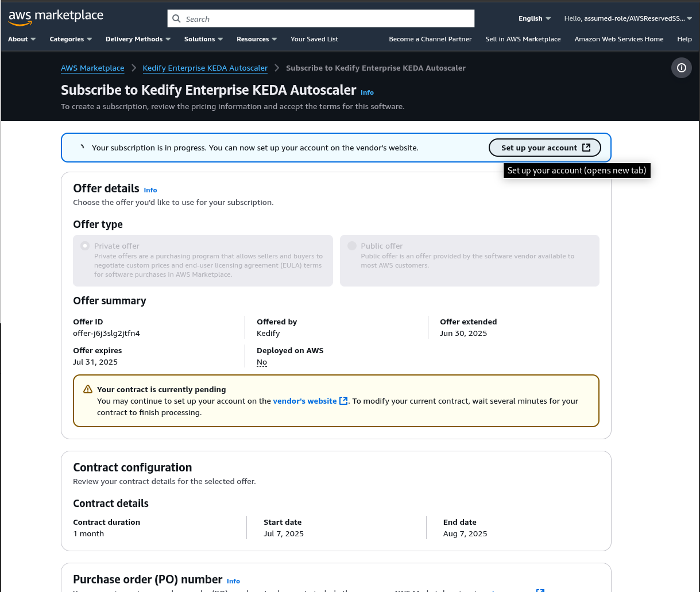Click Info link beside page title

(367, 92)
